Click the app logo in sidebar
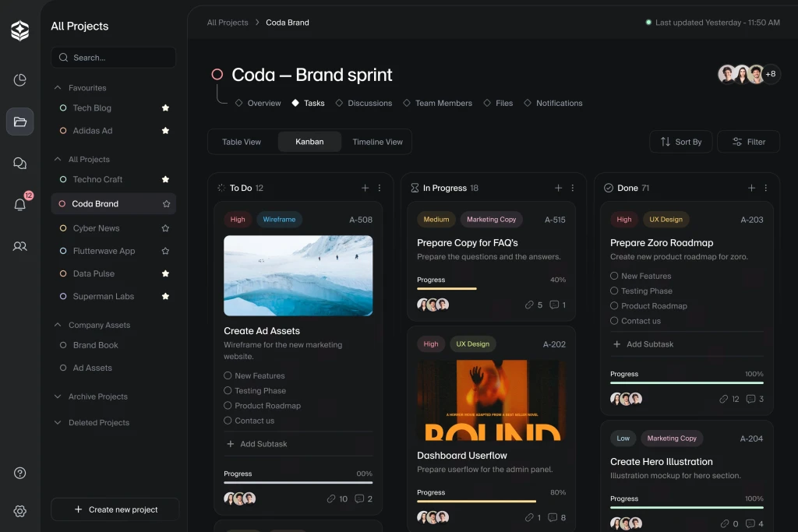This screenshot has width=798, height=532. 19,30
